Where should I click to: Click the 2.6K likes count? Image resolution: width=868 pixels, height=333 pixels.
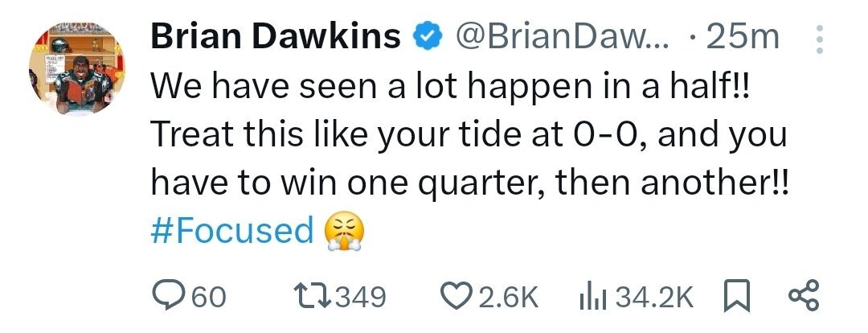(506, 298)
